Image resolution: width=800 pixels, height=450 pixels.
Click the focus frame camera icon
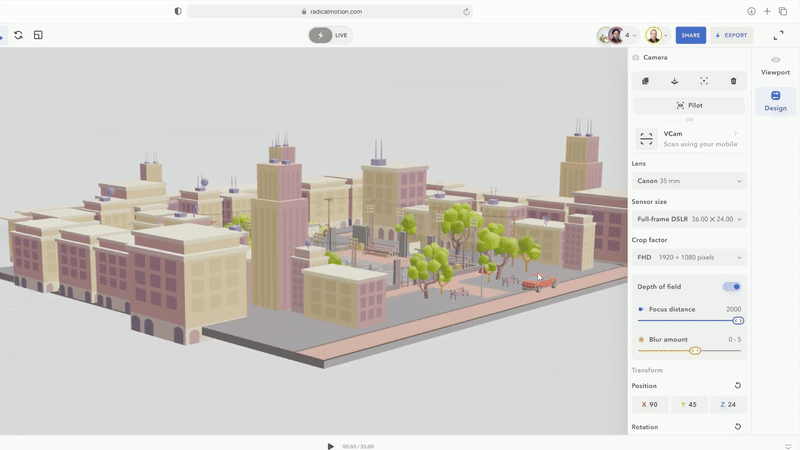pos(704,81)
